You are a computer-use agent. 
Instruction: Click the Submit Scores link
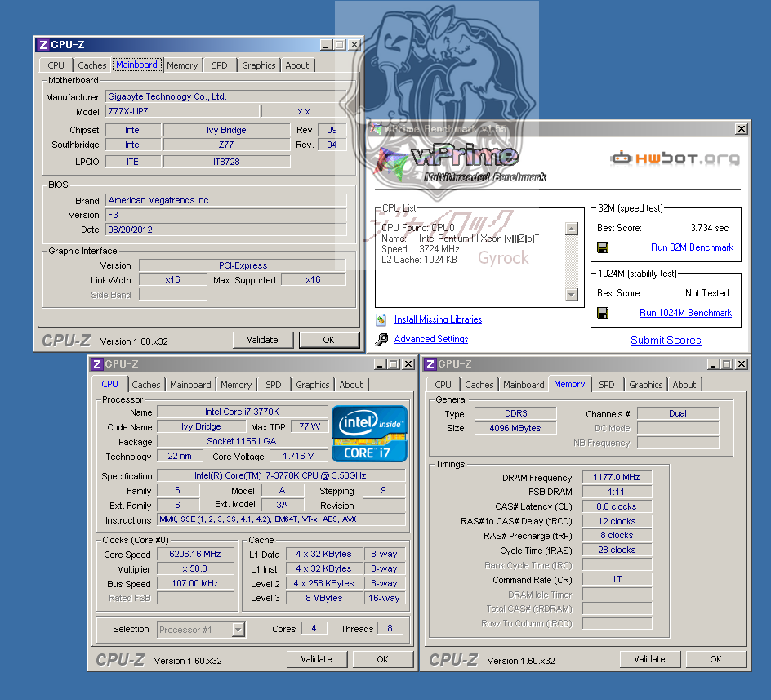[x=666, y=340]
